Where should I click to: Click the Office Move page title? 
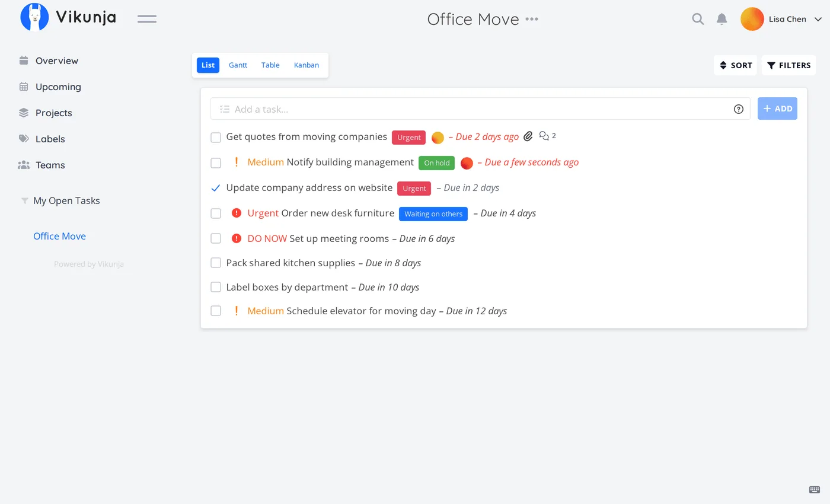coord(473,19)
